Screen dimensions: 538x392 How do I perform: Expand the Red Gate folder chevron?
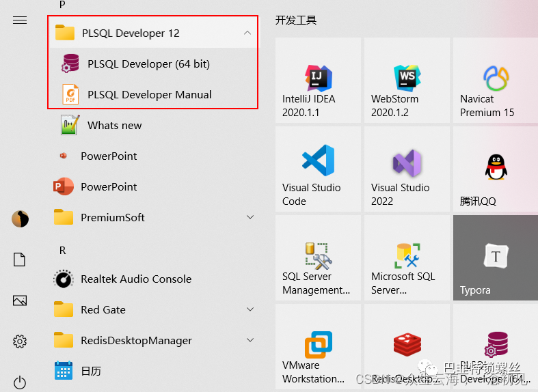pos(250,309)
